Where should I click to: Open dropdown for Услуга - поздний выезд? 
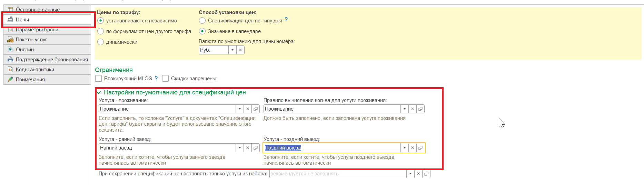point(405,148)
